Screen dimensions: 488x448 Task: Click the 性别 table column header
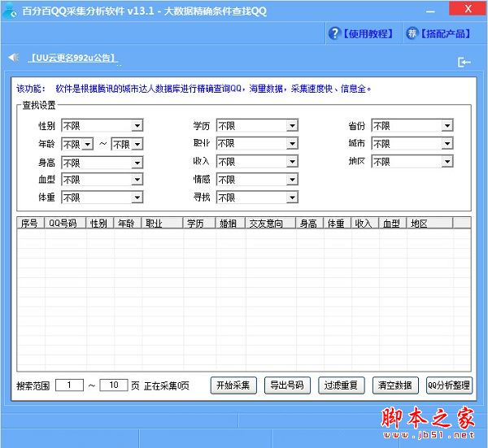[x=100, y=223]
